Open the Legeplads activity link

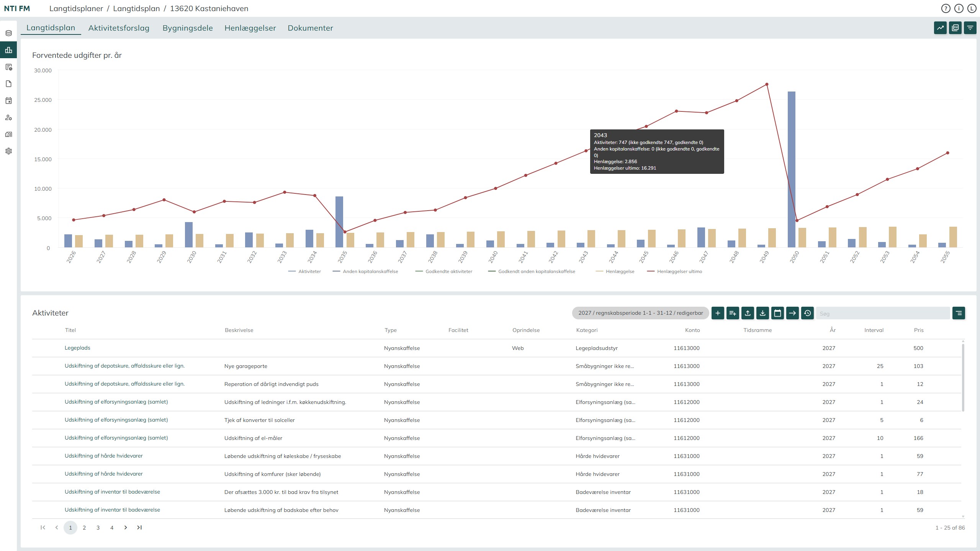77,348
